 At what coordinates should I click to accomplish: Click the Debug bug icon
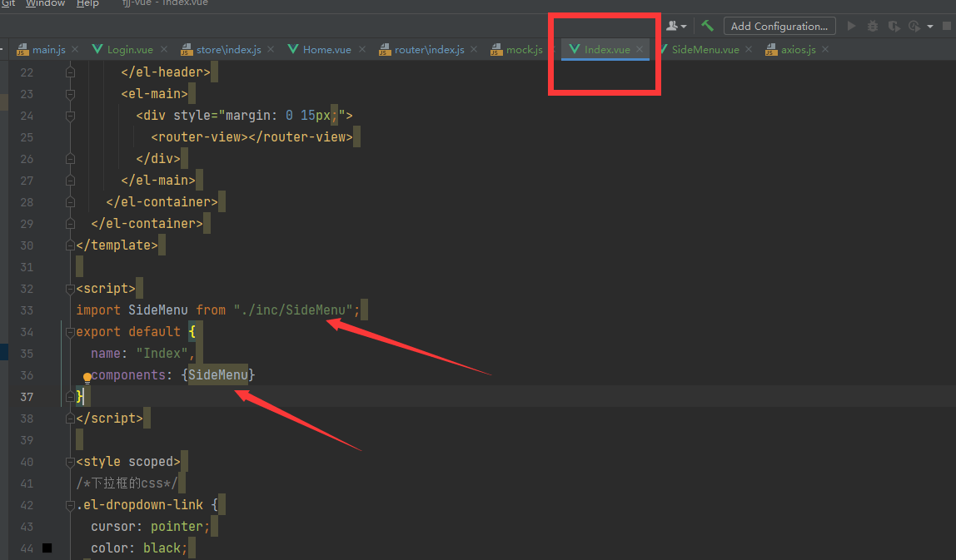[873, 26]
